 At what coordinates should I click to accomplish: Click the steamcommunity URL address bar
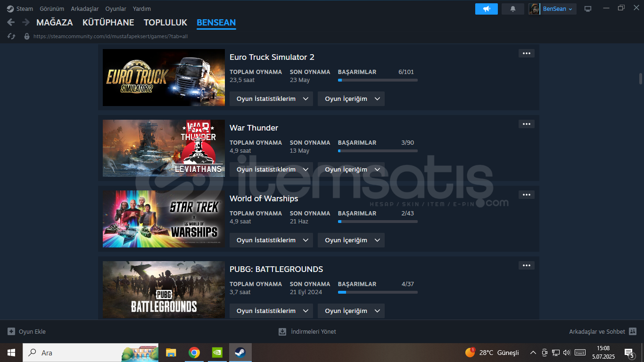pyautogui.click(x=111, y=36)
